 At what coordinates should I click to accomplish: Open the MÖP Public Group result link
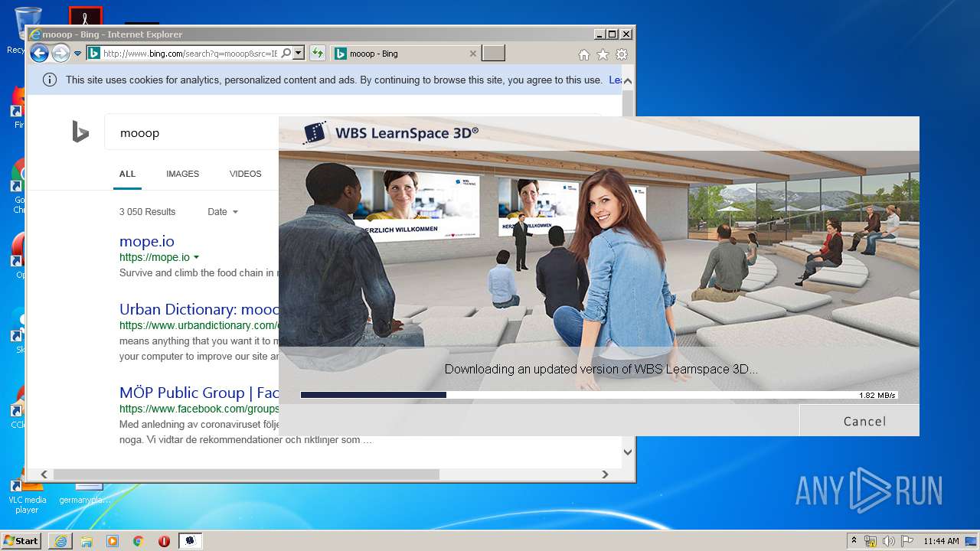[199, 393]
